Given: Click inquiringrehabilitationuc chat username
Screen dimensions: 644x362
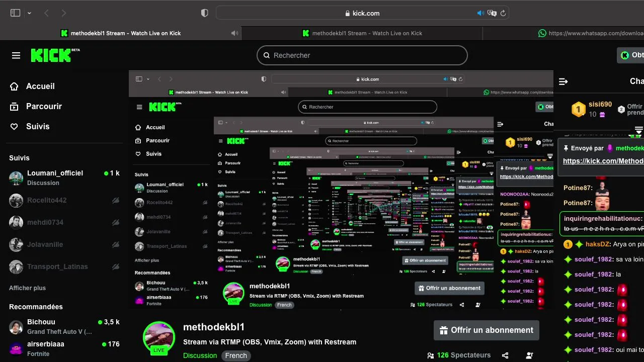Looking at the screenshot, I should click(x=603, y=219).
